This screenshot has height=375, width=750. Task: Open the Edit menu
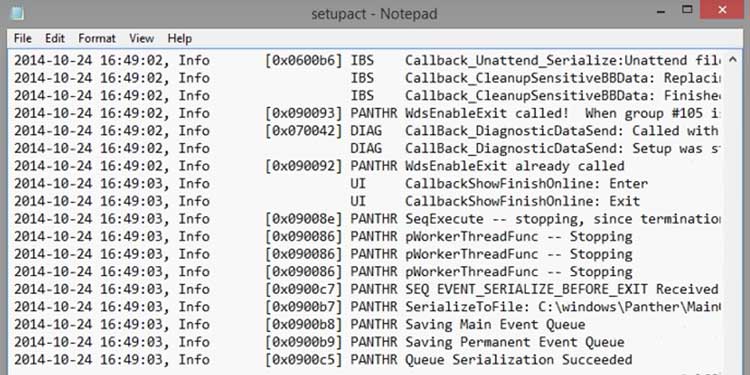click(x=55, y=38)
